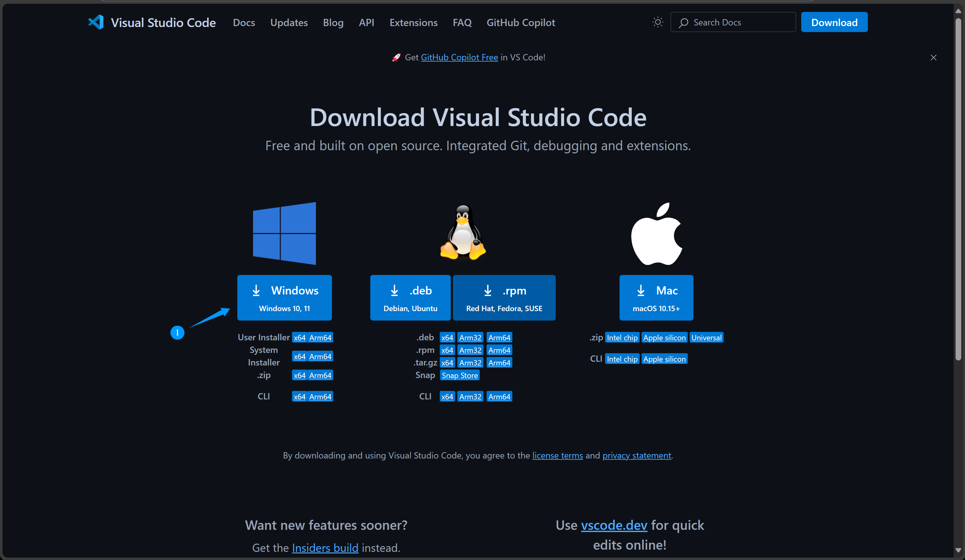The height and width of the screenshot is (560, 965).
Task: Follow the GitHub Copilot Free link
Action: point(459,58)
